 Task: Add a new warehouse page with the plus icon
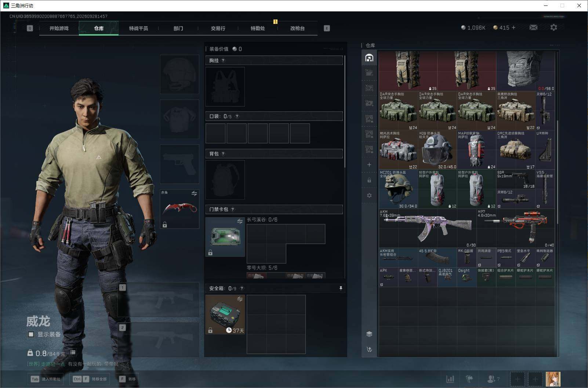369,165
